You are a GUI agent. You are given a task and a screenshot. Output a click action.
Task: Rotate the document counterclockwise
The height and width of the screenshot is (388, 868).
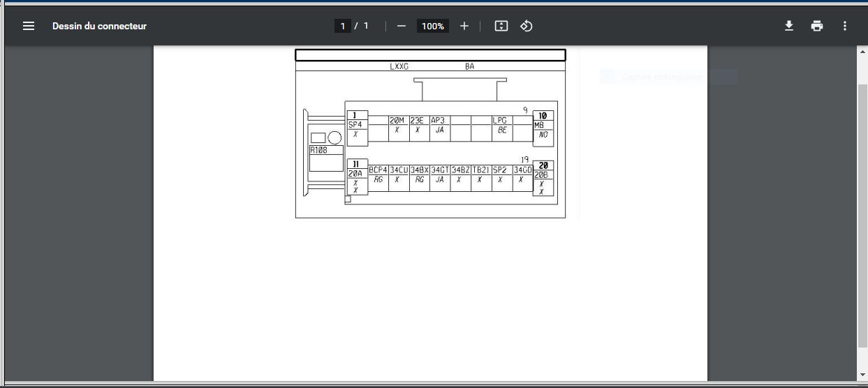click(x=527, y=26)
